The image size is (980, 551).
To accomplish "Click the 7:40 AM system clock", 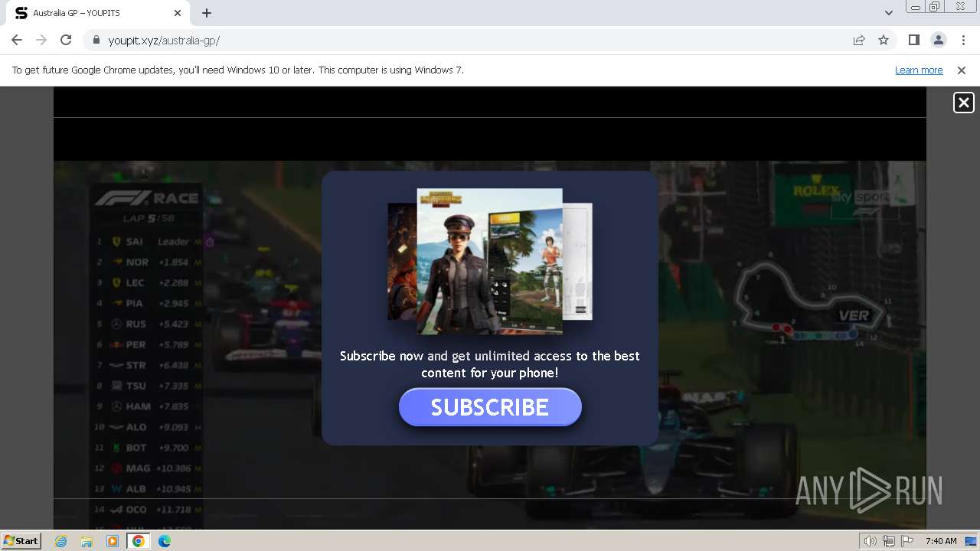I will click(941, 541).
